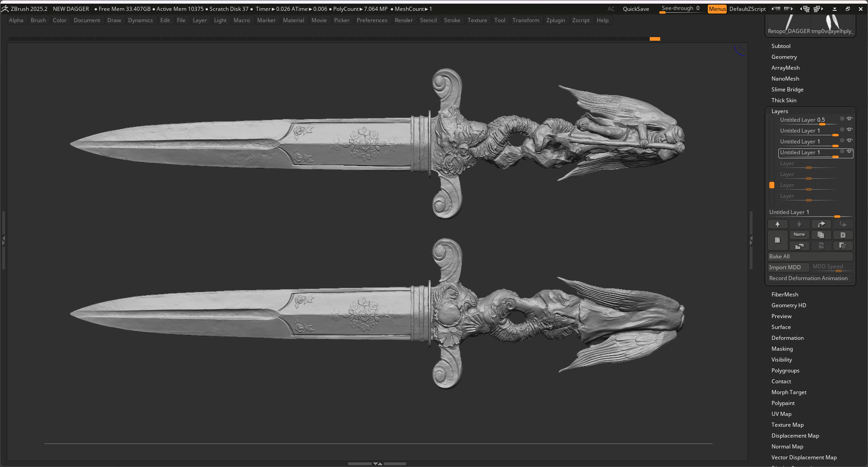Open the left tray divider arrows
The width and height of the screenshot is (868, 467).
coord(4,241)
